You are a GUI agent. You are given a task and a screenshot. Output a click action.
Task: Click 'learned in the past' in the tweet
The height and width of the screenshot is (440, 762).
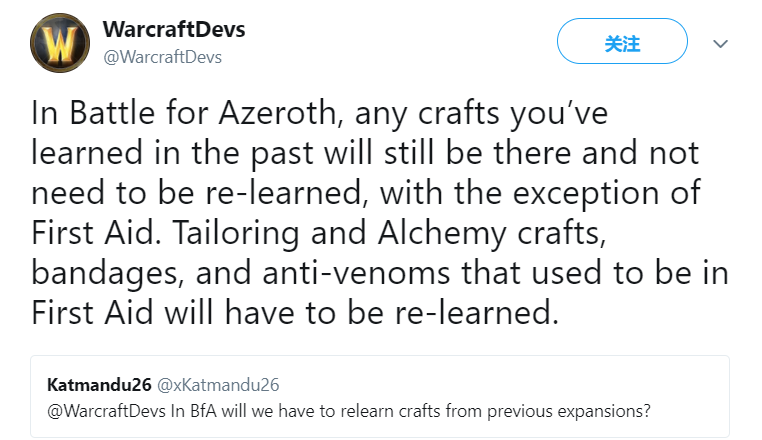pos(173,153)
